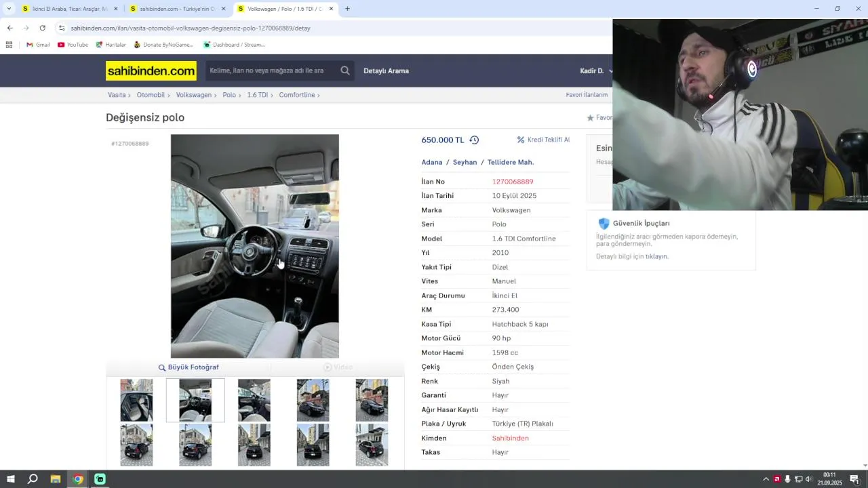The image size is (868, 488).
Task: Select first thumbnail in bottom row
Action: [x=136, y=445]
